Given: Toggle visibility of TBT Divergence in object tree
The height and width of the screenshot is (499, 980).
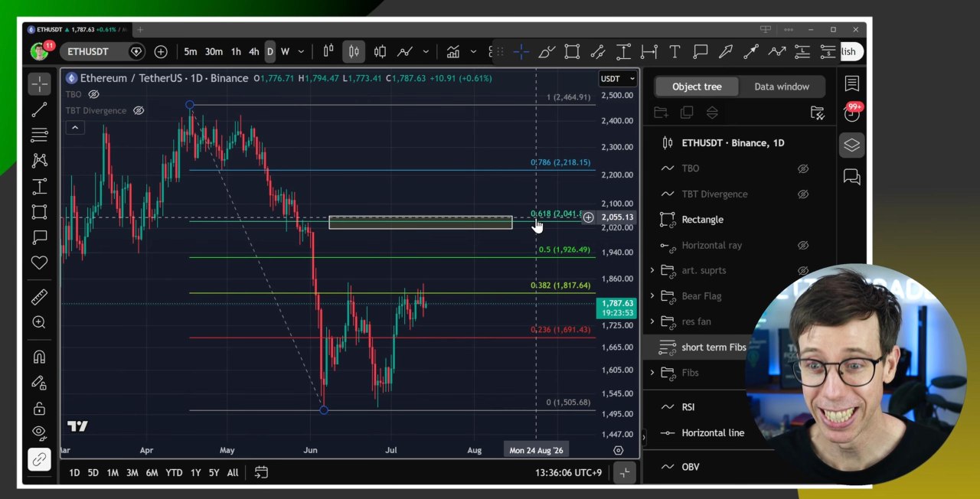Looking at the screenshot, I should (803, 194).
